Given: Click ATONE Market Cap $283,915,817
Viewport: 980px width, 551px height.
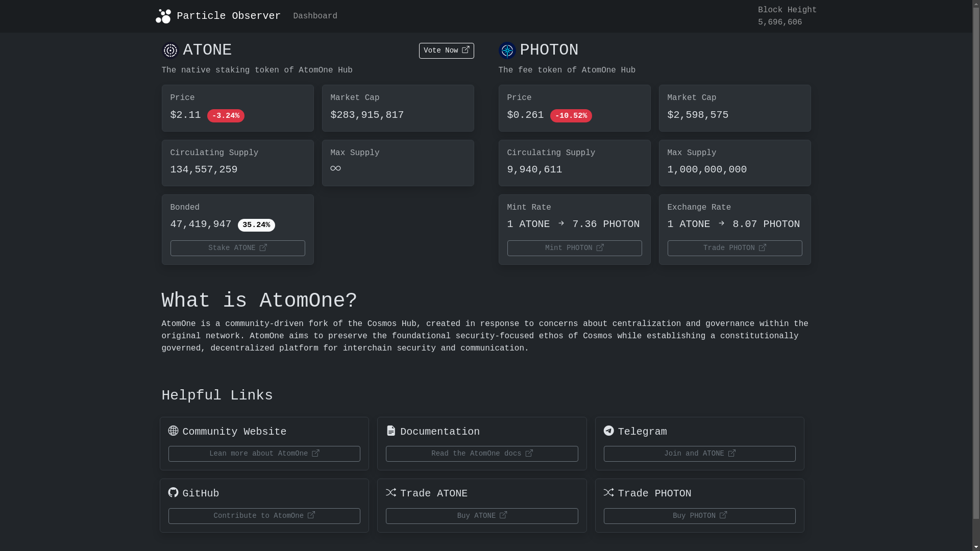Looking at the screenshot, I should [367, 115].
